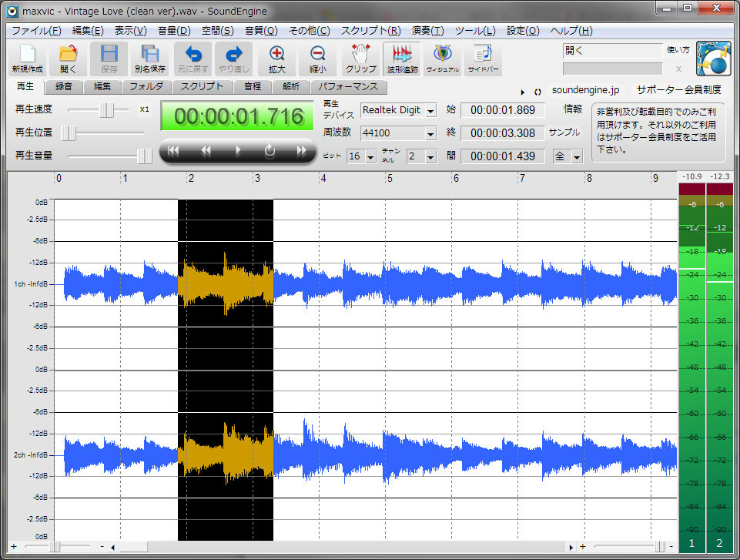Click the 間 duration field 00:00:01.439
The height and width of the screenshot is (560, 740).
click(x=503, y=156)
